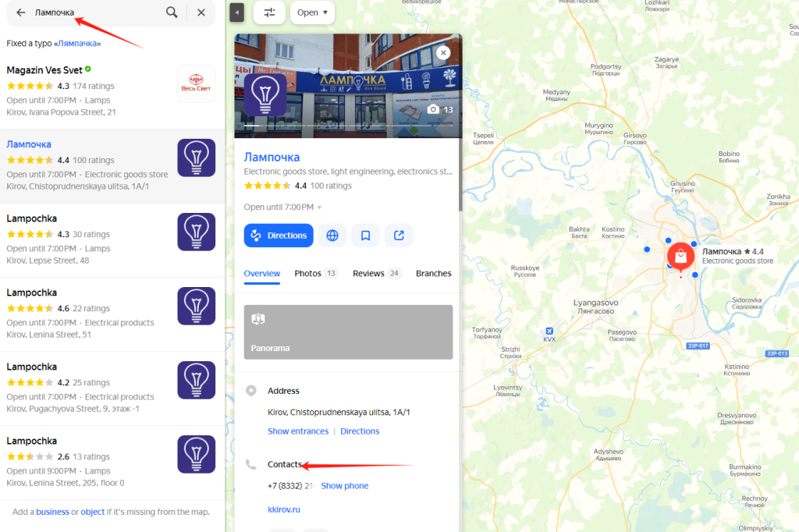Image resolution: width=799 pixels, height=532 pixels.
Task: Click the Lyangasovo label on the map
Action: pyautogui.click(x=595, y=307)
